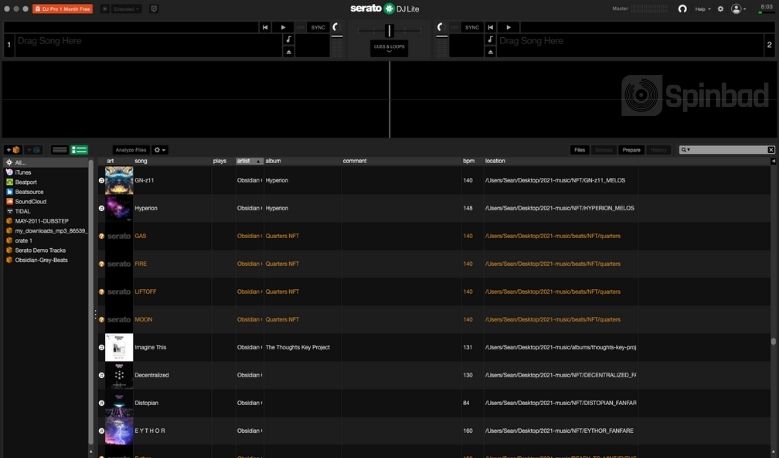Switch library to simple list view

point(60,150)
